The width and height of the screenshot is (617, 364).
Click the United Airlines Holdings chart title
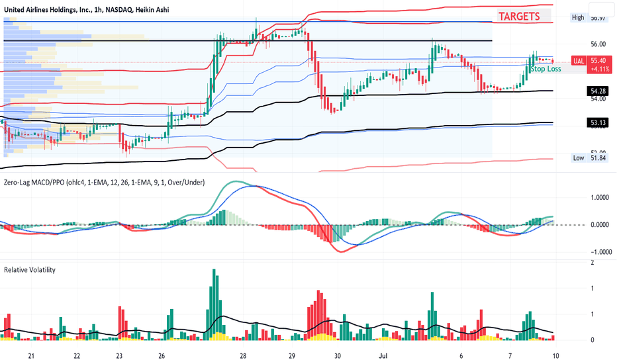pos(86,9)
